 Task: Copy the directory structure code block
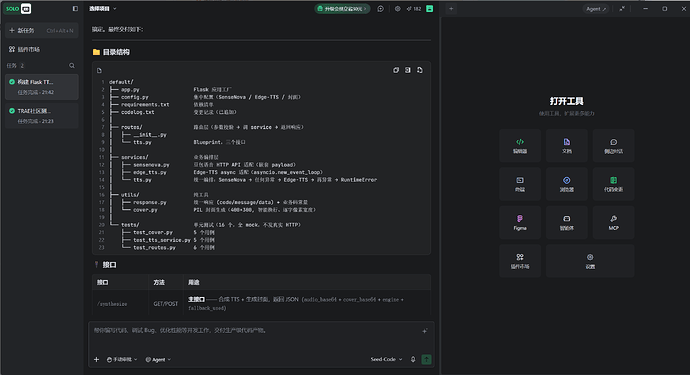pos(396,70)
